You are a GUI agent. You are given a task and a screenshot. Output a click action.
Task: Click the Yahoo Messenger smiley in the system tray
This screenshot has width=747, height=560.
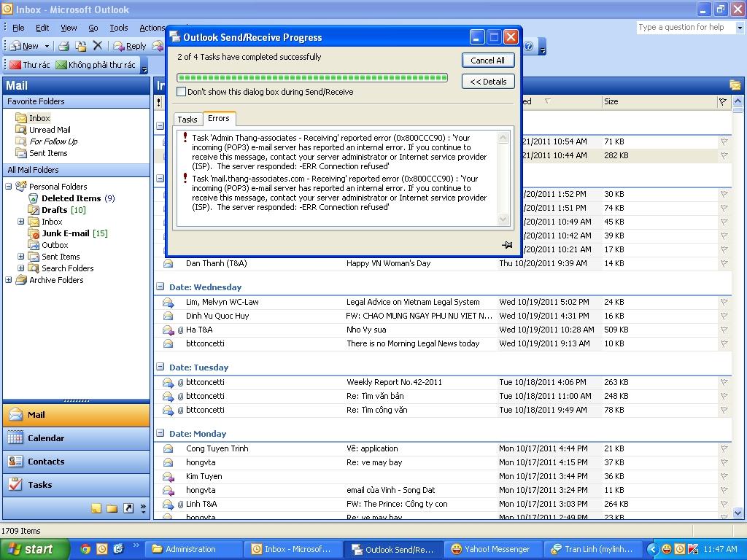coord(666,549)
